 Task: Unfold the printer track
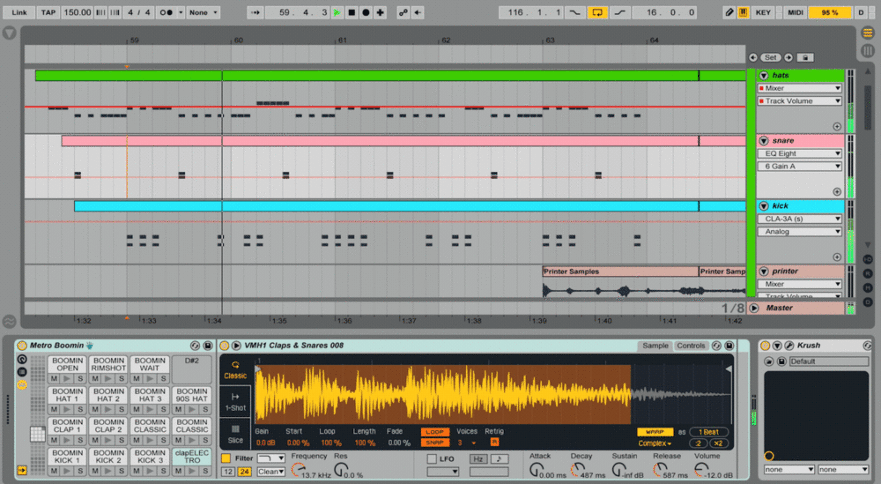coord(764,271)
